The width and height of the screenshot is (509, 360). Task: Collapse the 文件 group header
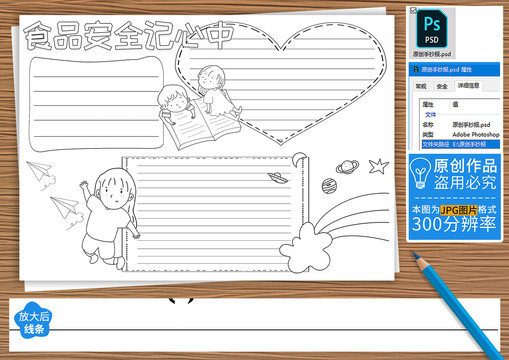click(x=430, y=115)
